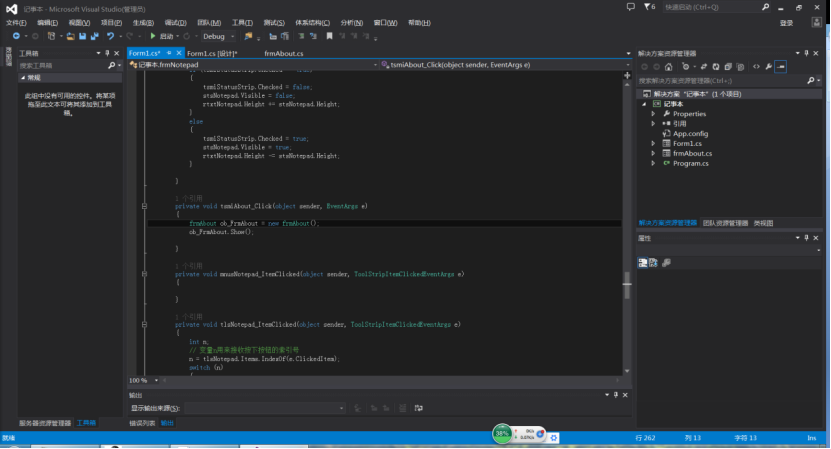Open the 调试(D) menu
The image size is (831, 449).
(x=175, y=22)
